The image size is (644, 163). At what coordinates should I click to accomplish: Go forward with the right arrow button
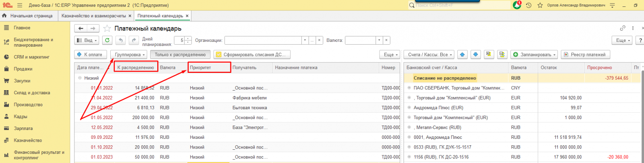(x=93, y=28)
